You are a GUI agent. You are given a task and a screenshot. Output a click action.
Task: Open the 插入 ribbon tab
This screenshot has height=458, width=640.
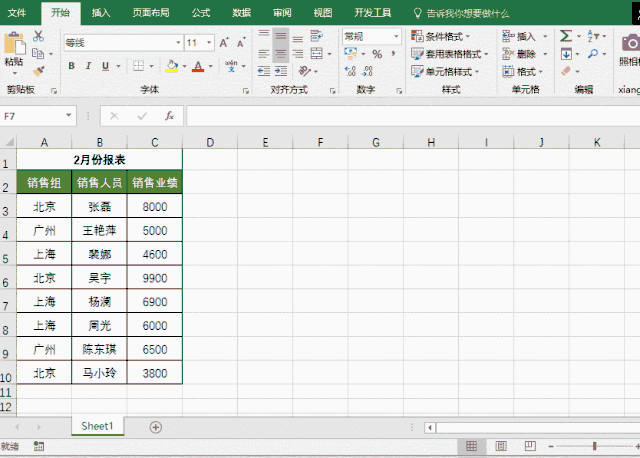pos(101,13)
